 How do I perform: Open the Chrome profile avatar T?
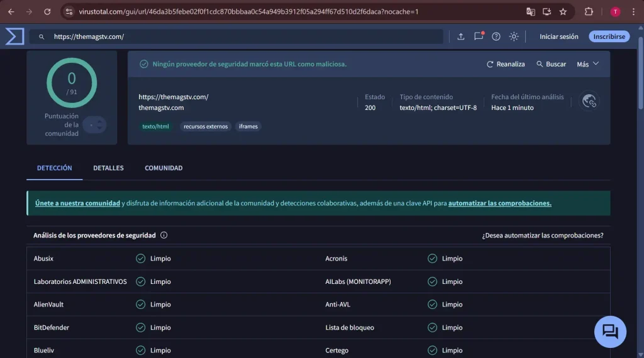click(x=615, y=12)
